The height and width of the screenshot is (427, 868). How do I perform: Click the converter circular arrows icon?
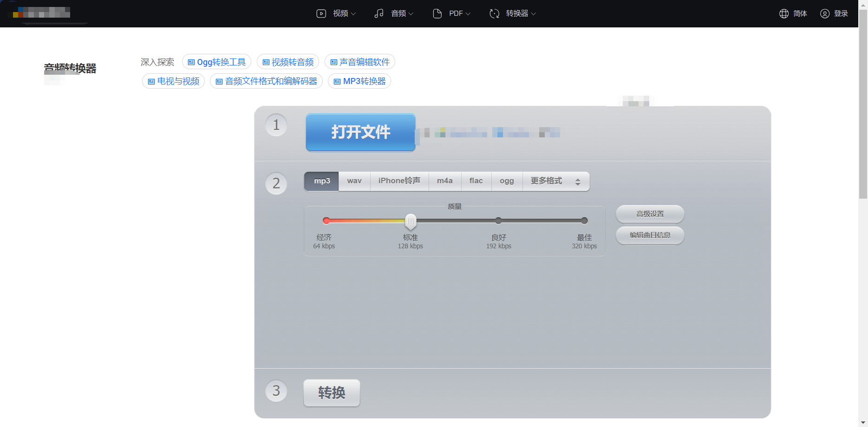(x=495, y=13)
